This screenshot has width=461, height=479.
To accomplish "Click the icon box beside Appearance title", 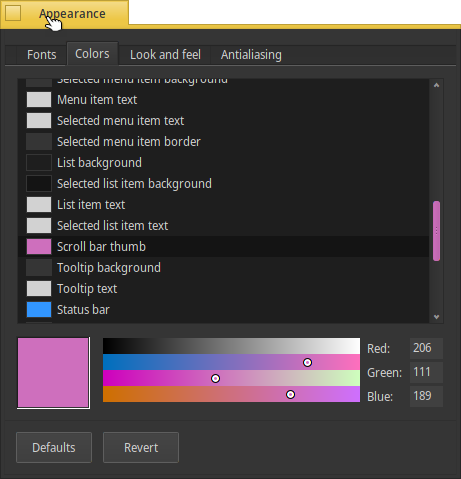I will point(13,14).
